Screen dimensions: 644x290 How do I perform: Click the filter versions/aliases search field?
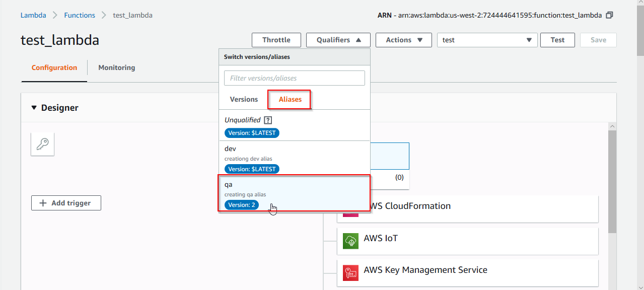(x=294, y=78)
